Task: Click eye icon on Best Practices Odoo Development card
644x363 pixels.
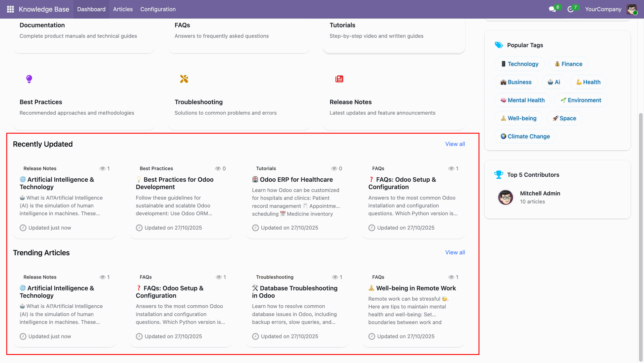Action: [x=218, y=169]
